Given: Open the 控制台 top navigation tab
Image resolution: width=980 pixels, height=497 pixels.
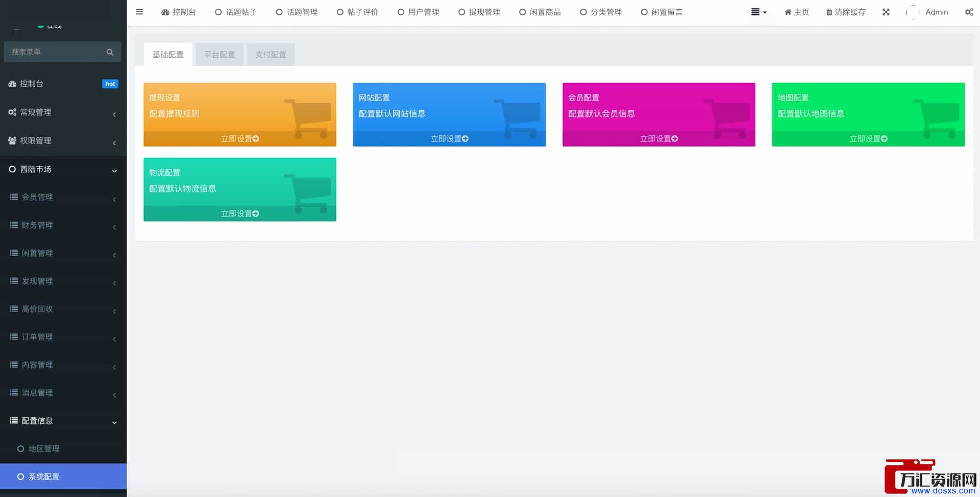Looking at the screenshot, I should click(x=179, y=12).
